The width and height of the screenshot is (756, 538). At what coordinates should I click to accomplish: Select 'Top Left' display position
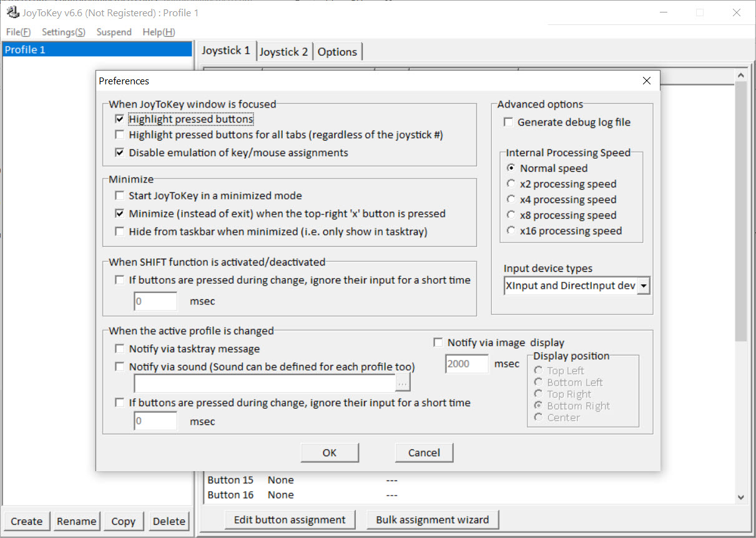click(x=538, y=370)
